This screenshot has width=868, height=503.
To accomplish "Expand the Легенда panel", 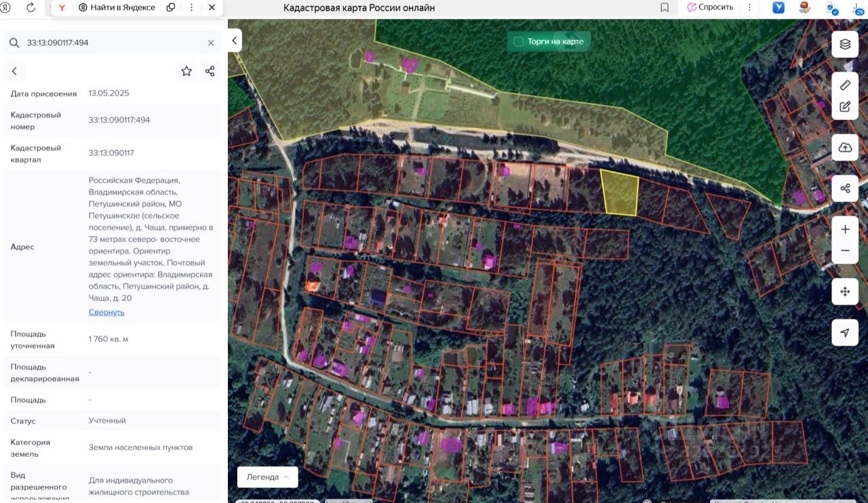I will point(268,477).
